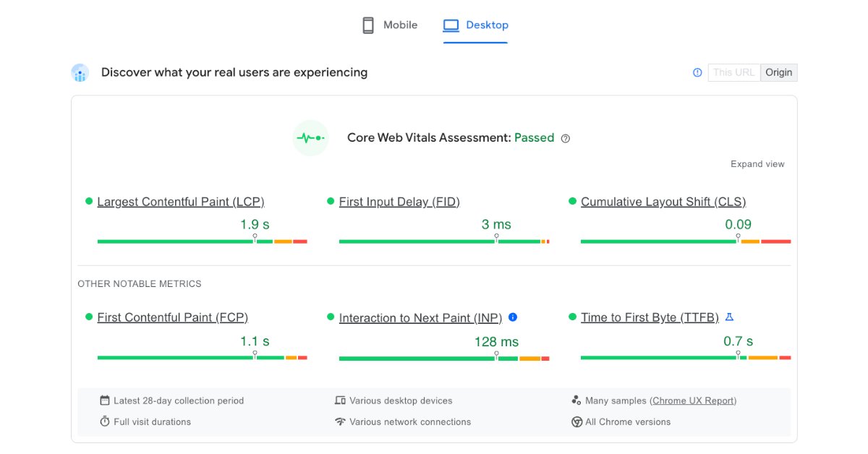Select the Origin toggle option
This screenshot has height=454, width=868.
click(x=779, y=72)
